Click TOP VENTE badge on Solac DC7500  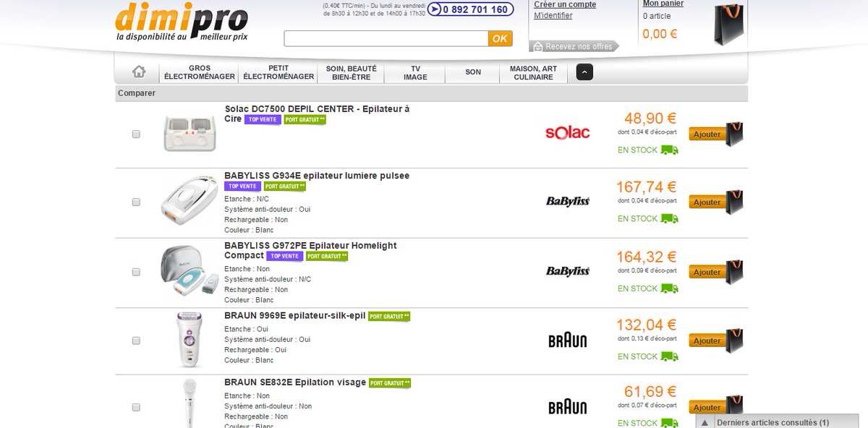click(x=263, y=119)
